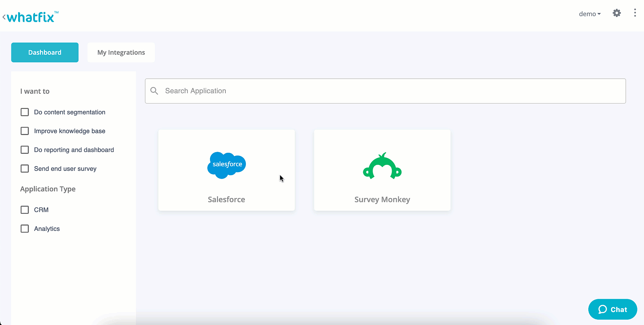Viewport: 644px width, 325px height.
Task: Click the Salesforce cloud logo
Action: click(x=227, y=165)
